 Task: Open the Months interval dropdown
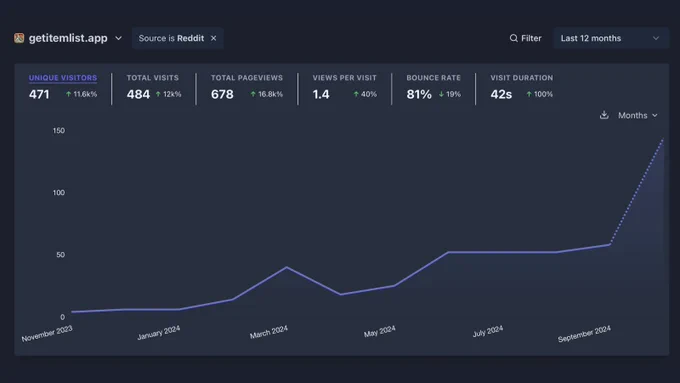click(x=638, y=115)
